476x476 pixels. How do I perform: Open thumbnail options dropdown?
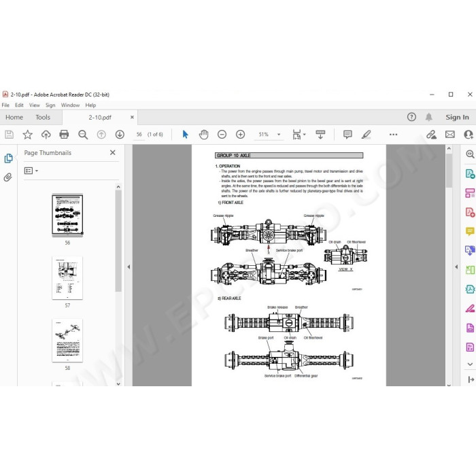[31, 171]
